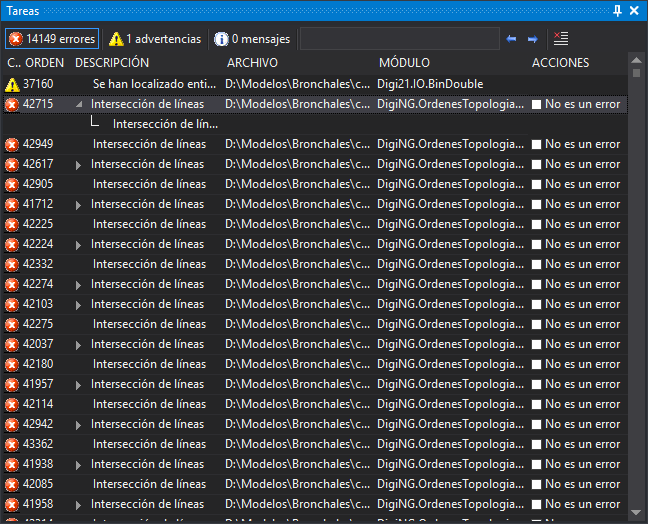Sort by DESCRIPCIÓN column header

tap(112, 63)
